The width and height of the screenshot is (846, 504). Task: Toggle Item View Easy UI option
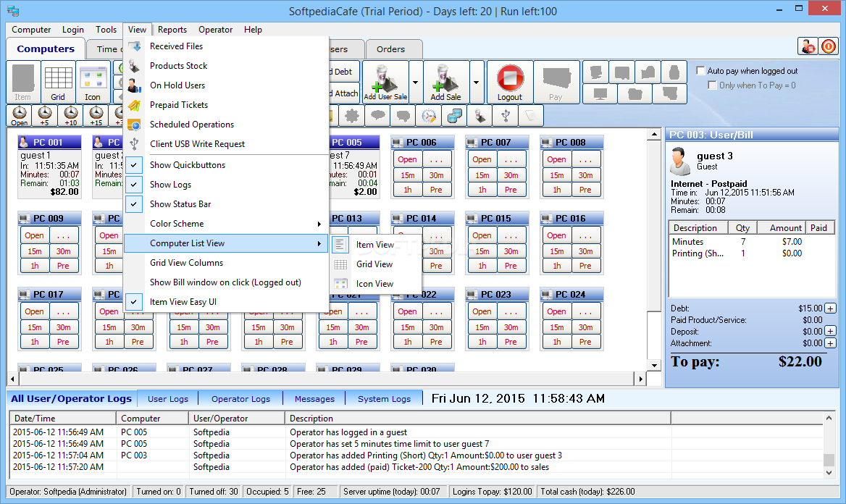[227, 302]
